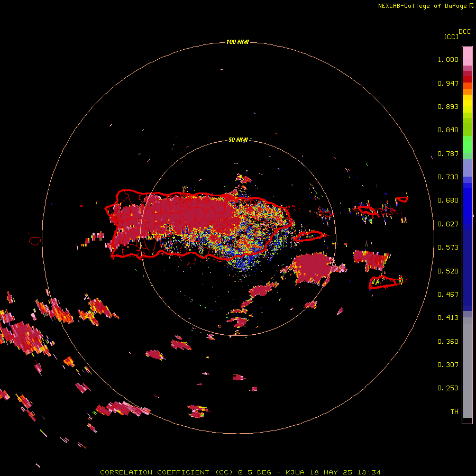Click the 0.947 legend value
476x476 pixels.
point(448,83)
